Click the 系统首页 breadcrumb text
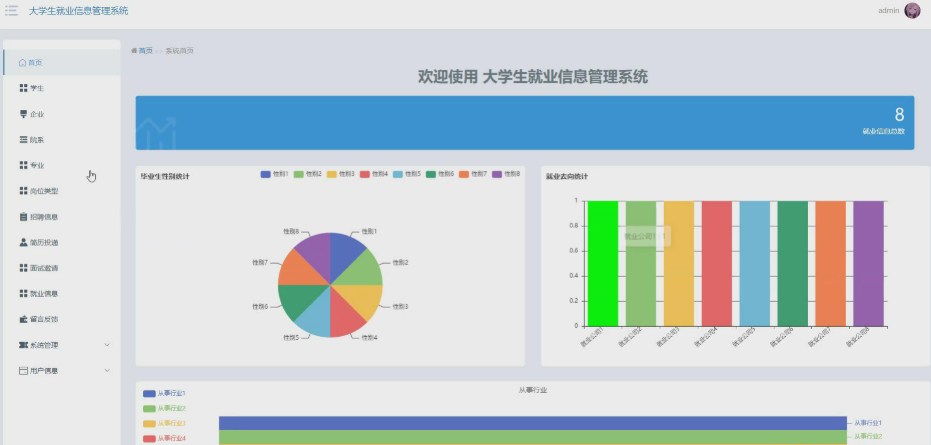Image resolution: width=931 pixels, height=445 pixels. [179, 51]
